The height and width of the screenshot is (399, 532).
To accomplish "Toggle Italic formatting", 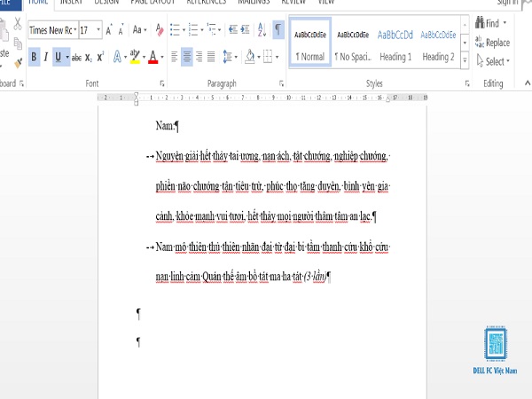I will (x=46, y=57).
